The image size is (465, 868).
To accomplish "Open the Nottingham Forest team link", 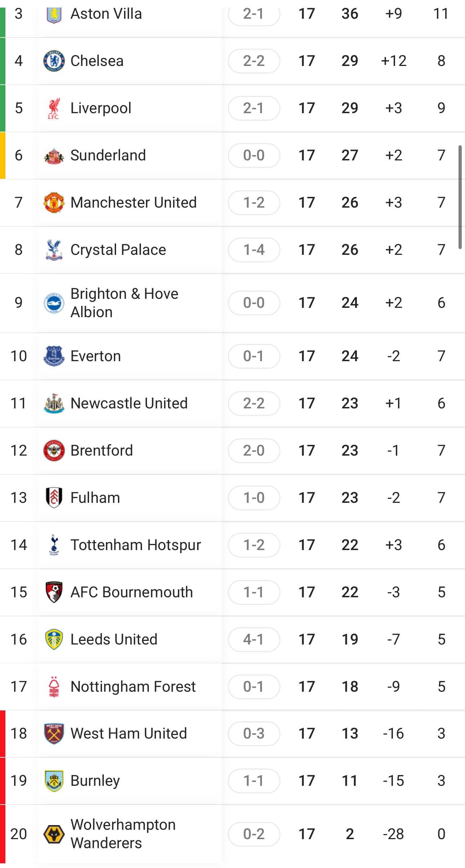I will pyautogui.click(x=133, y=686).
